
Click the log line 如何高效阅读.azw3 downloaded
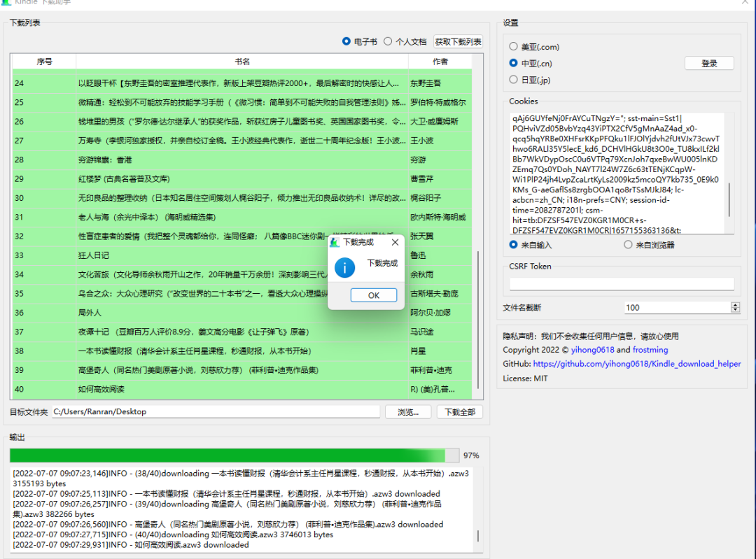[x=131, y=544]
